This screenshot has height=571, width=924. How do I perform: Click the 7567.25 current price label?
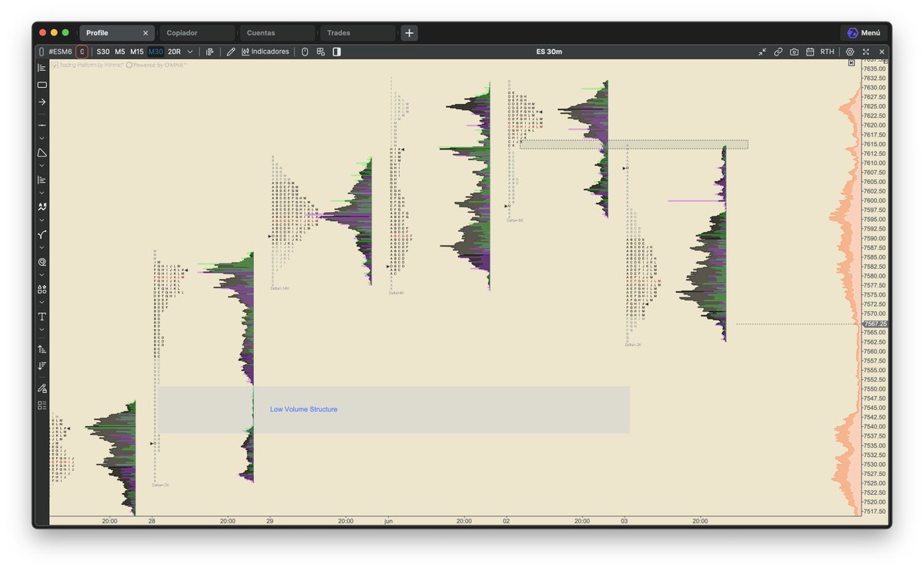(x=875, y=324)
